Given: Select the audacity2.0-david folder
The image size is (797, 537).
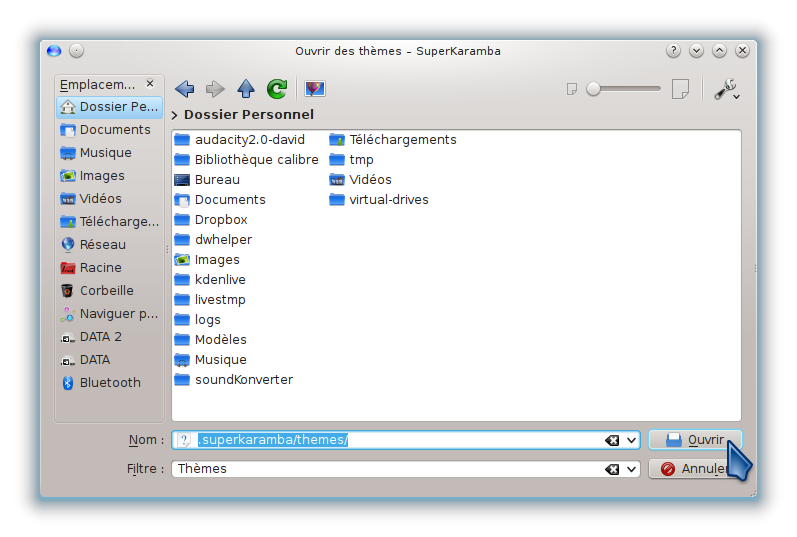Looking at the screenshot, I should [239, 139].
